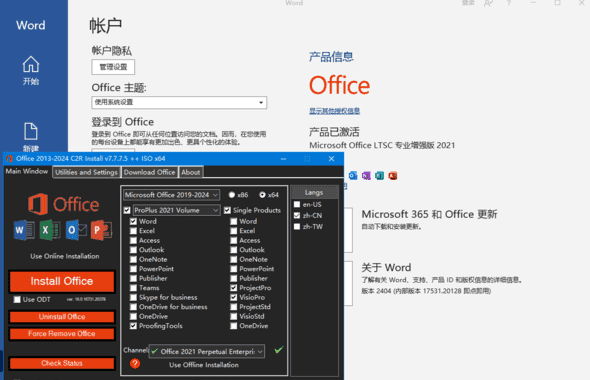This screenshot has width=590, height=380.
Task: Toggle the zh-CN language checkbox
Action: [x=297, y=215]
